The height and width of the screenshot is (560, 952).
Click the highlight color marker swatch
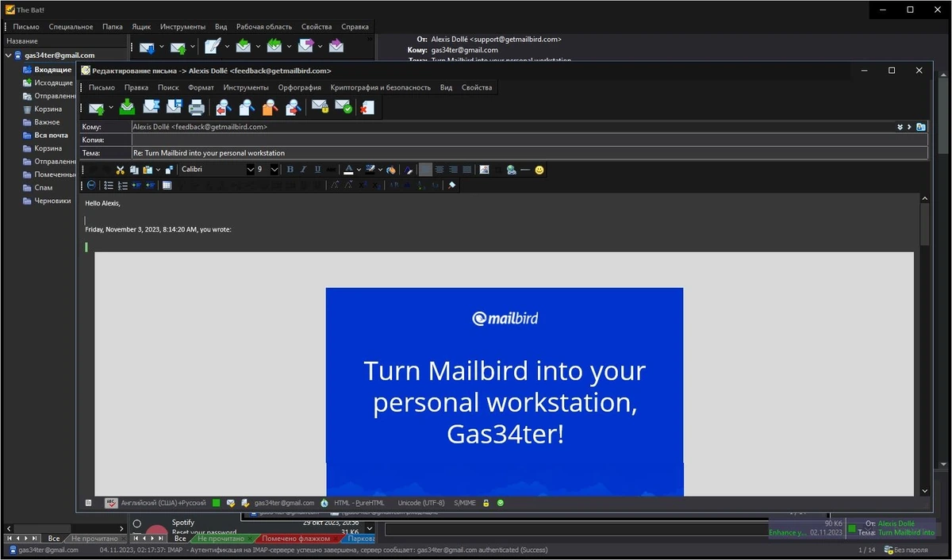click(370, 170)
